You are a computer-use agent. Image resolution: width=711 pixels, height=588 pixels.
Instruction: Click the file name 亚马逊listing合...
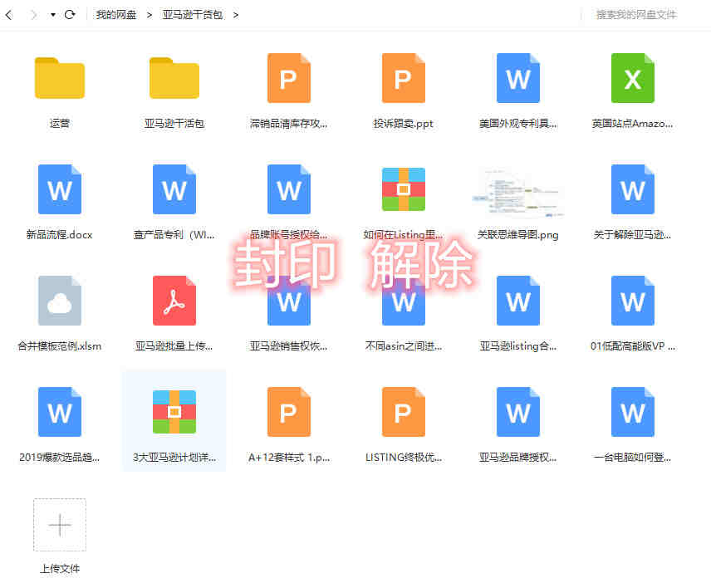518,346
